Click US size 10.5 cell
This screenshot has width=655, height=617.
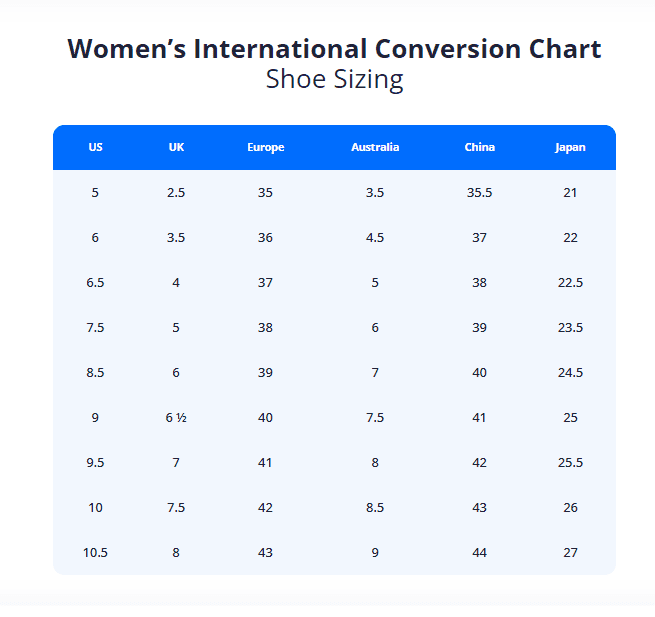click(x=95, y=552)
